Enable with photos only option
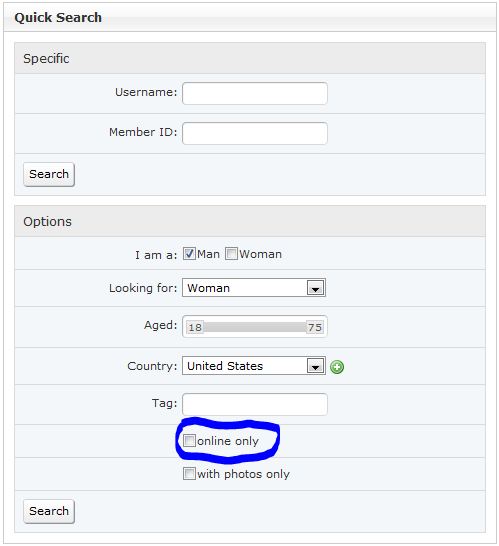499x546 pixels. click(189, 474)
